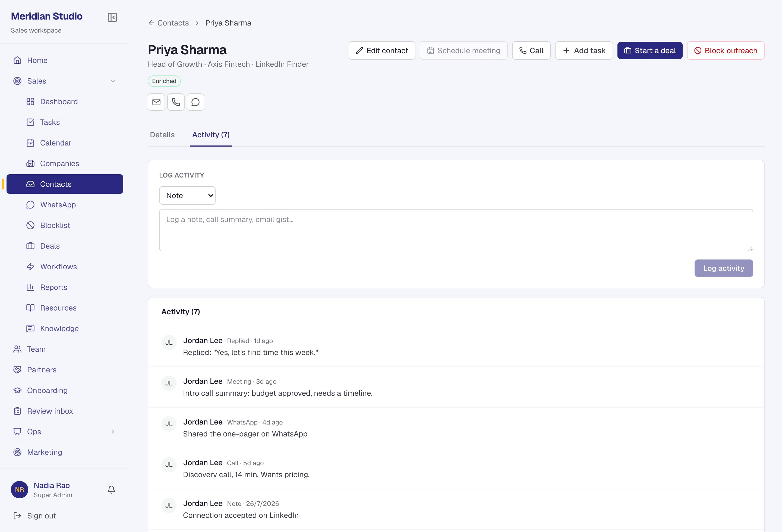Screen dimensions: 782x532
Task: Click Nadia Rao user profile
Action: (x=42, y=490)
